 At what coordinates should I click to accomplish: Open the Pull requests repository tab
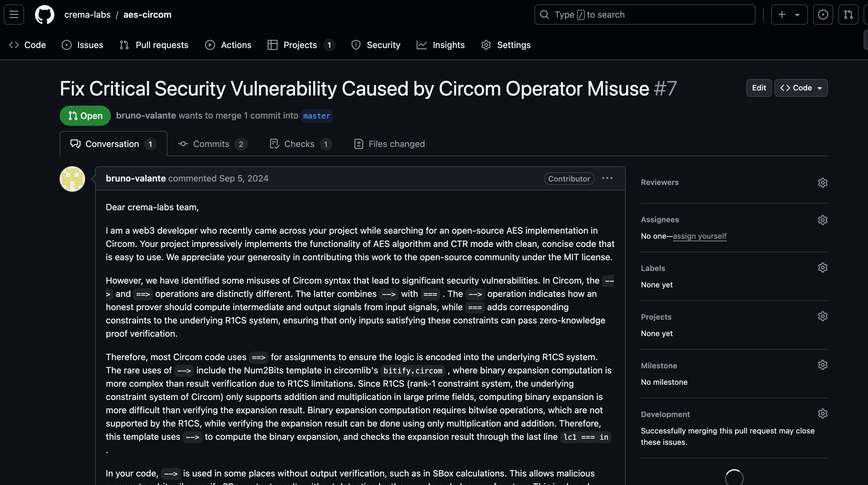pyautogui.click(x=154, y=45)
